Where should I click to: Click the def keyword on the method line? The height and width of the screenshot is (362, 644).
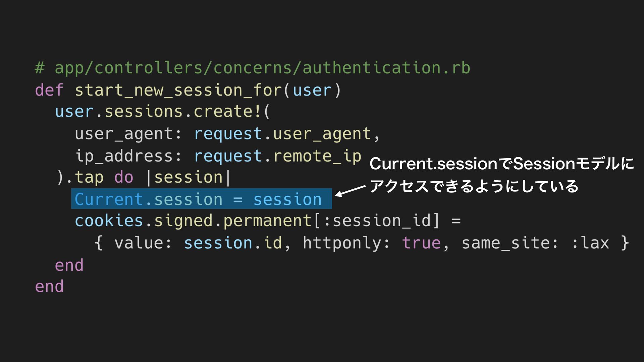point(49,90)
